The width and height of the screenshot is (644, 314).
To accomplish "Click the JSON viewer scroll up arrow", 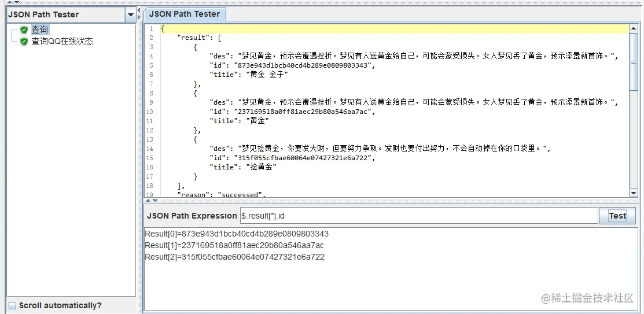I will 634,28.
